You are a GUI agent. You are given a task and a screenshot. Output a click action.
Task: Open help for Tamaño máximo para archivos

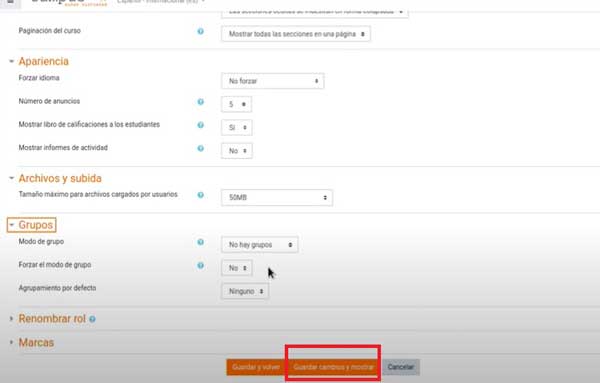[200, 195]
